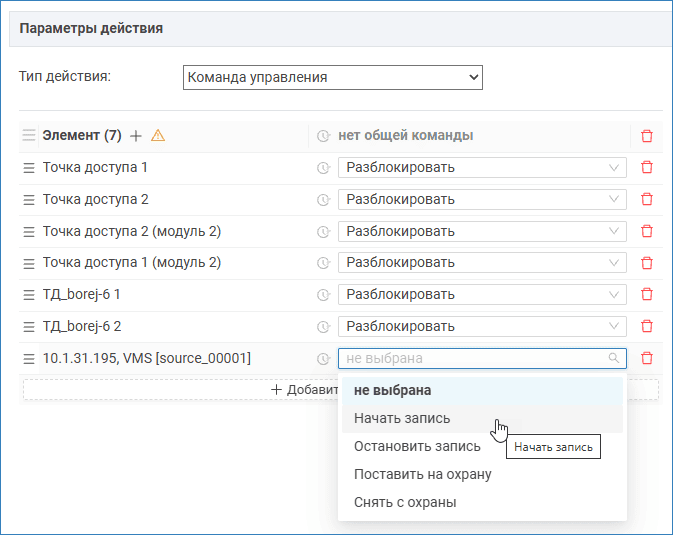The height and width of the screenshot is (535, 673).
Task: Click the plus icon next to Элемент (7)
Action: [x=136, y=136]
